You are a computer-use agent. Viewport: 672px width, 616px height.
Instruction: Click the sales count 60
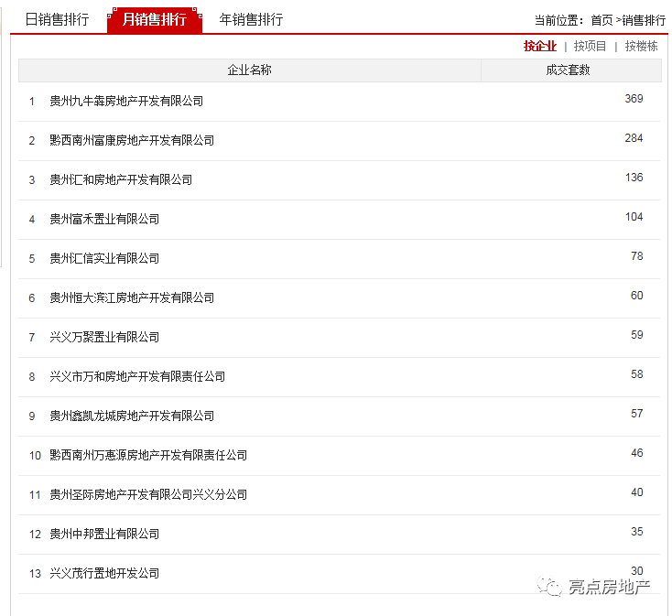(x=637, y=296)
